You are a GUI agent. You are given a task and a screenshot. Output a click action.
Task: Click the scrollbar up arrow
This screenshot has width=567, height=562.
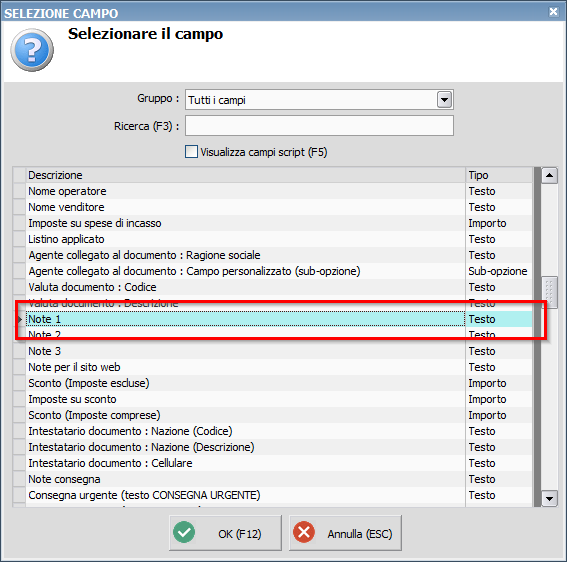click(549, 175)
